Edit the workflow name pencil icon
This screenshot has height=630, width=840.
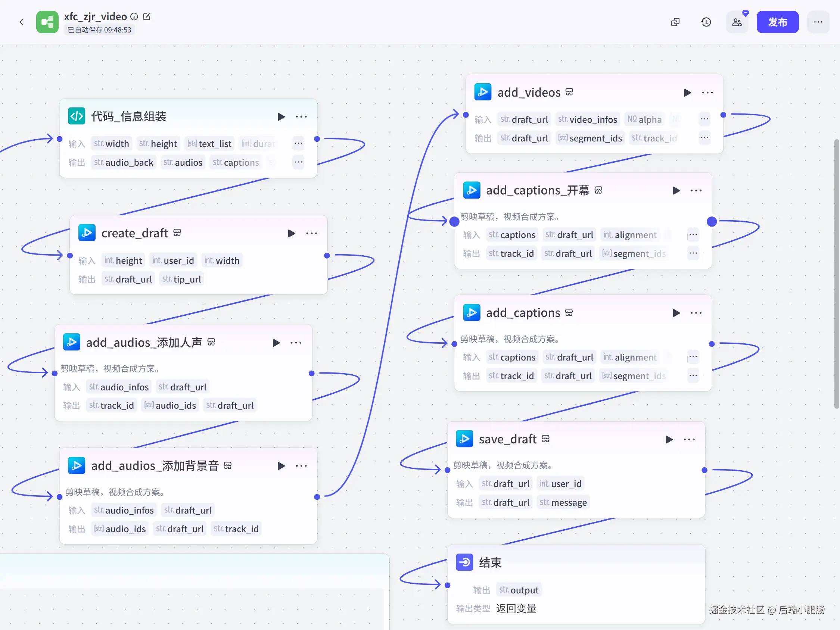(147, 17)
